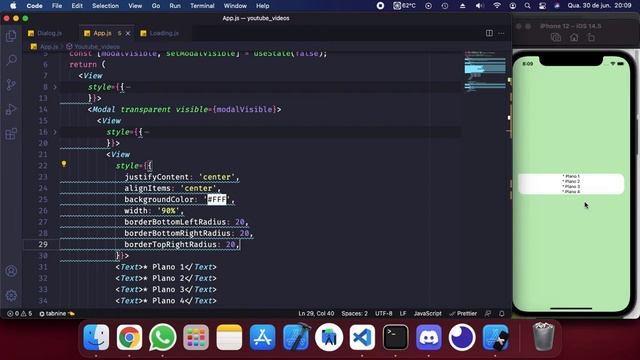Open the volume control in menu bar

(x=480, y=6)
